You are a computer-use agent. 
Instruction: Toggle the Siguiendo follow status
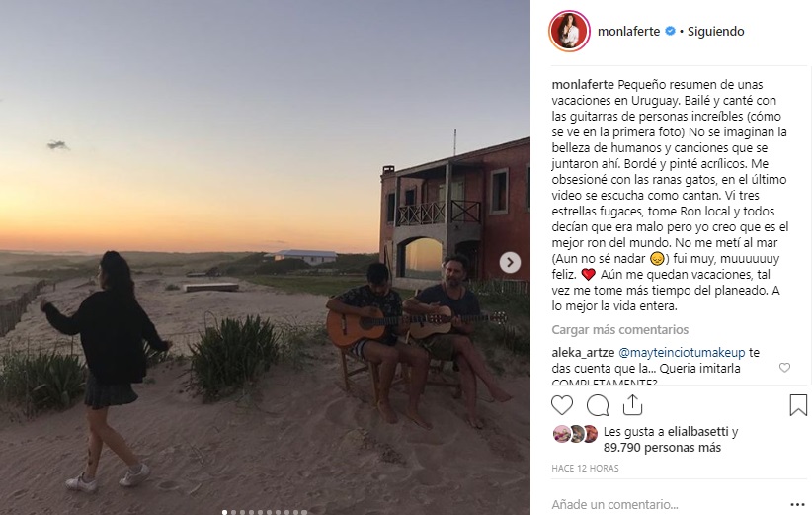[x=715, y=31]
